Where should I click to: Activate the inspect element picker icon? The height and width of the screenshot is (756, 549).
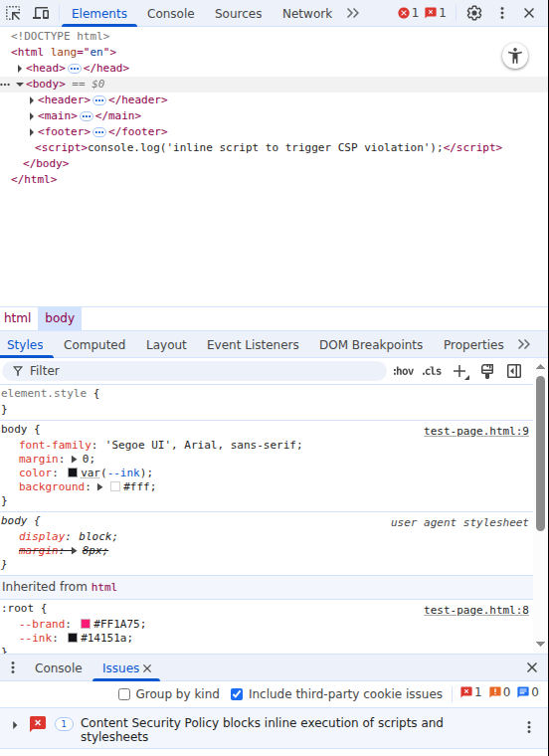tap(13, 13)
